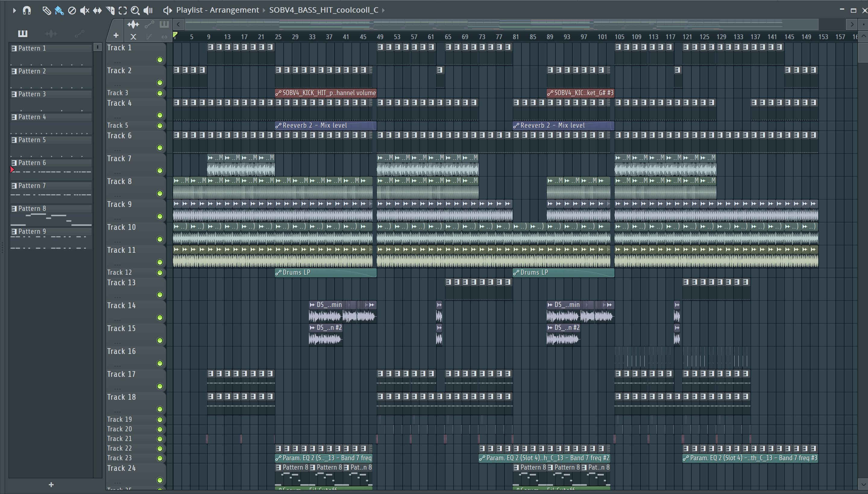This screenshot has width=868, height=494.
Task: Mute Track 11 with its green LED
Action: tap(160, 262)
